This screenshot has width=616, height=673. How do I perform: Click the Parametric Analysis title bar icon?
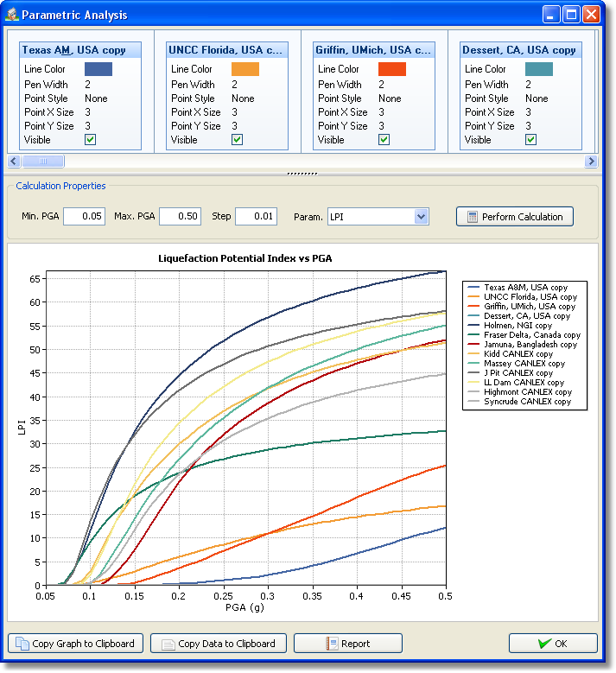[12, 15]
